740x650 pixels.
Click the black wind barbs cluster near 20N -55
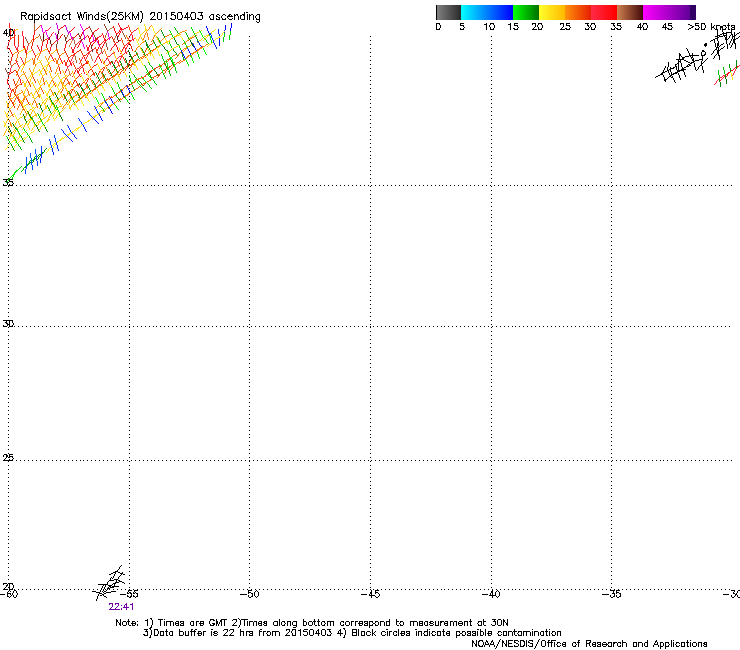pyautogui.click(x=109, y=582)
